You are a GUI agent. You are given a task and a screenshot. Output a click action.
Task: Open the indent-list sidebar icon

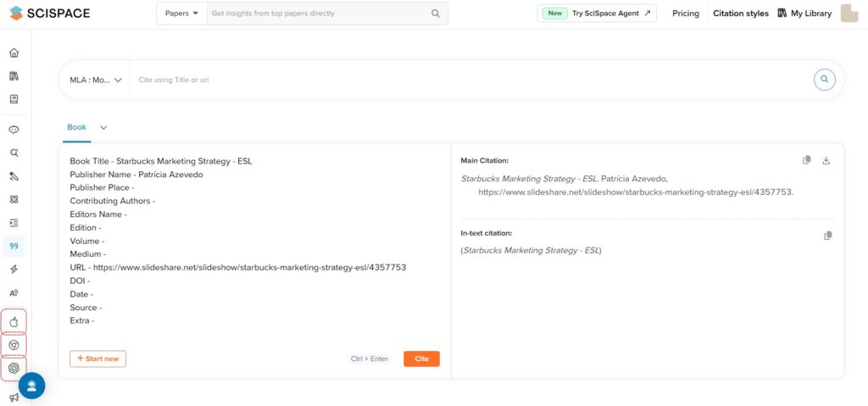14,223
